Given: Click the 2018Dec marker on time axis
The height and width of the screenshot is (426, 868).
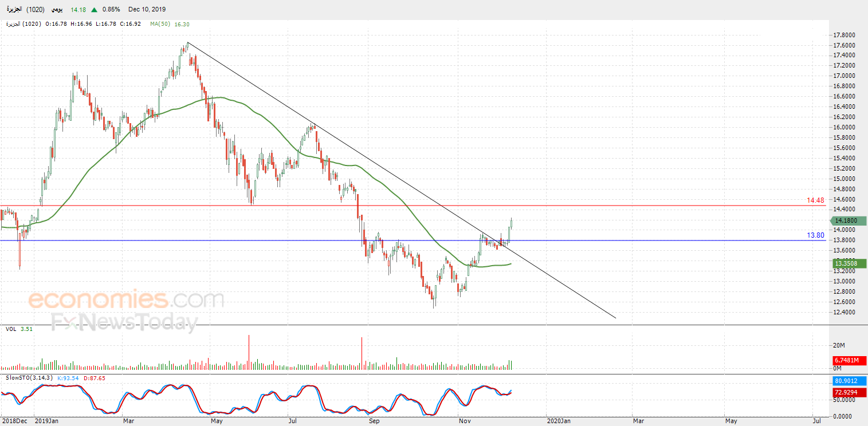Looking at the screenshot, I should pyautogui.click(x=14, y=421).
